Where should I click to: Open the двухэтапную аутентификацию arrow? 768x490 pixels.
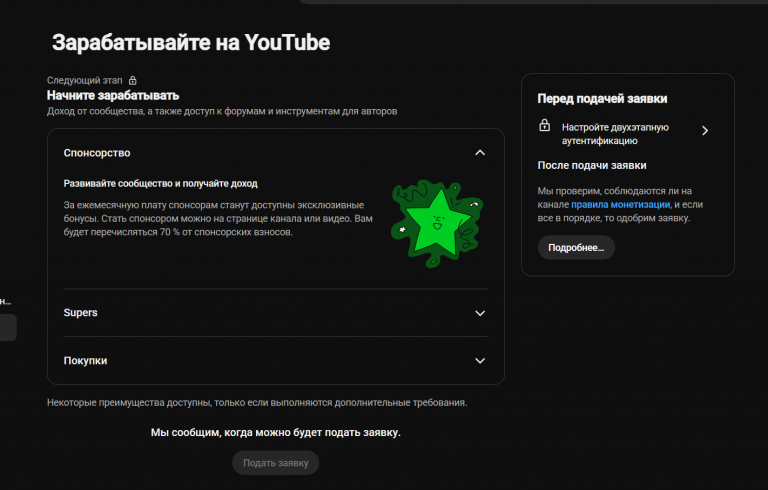[705, 131]
